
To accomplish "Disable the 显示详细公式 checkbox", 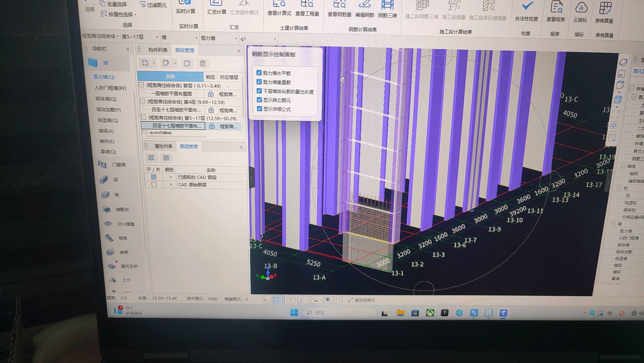I will pyautogui.click(x=259, y=109).
